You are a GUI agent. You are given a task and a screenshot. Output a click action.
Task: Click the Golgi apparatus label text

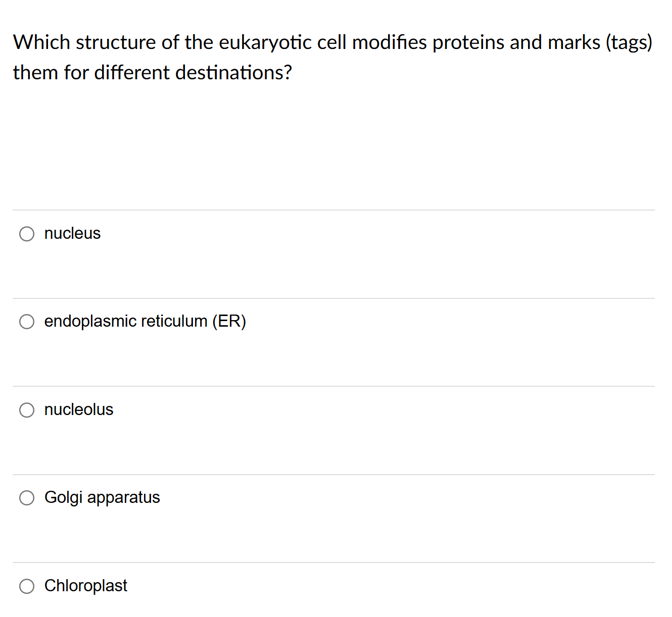(x=102, y=497)
